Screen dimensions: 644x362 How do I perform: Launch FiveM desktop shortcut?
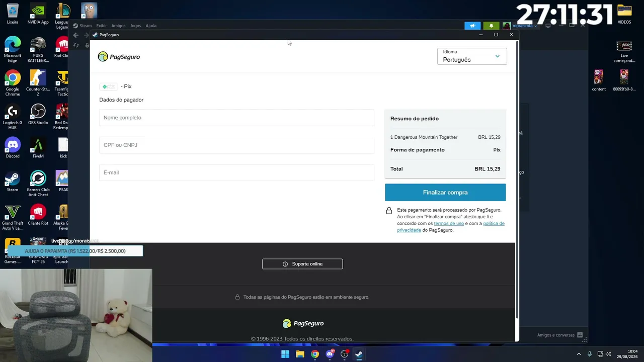pos(38,148)
